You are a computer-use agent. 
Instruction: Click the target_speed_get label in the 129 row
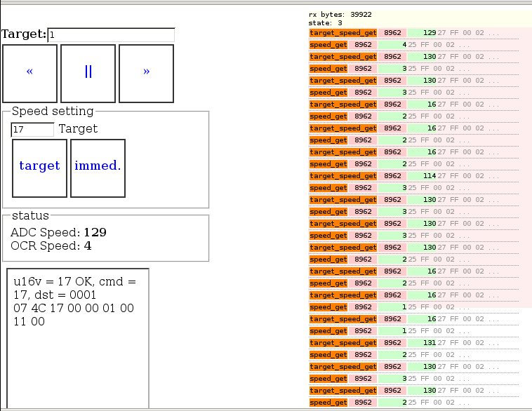tap(343, 33)
